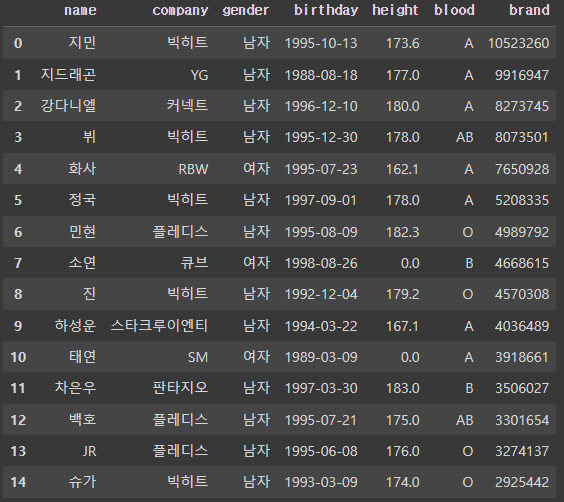The width and height of the screenshot is (564, 502).
Task: Select the name cell '백호'
Action: 82,420
